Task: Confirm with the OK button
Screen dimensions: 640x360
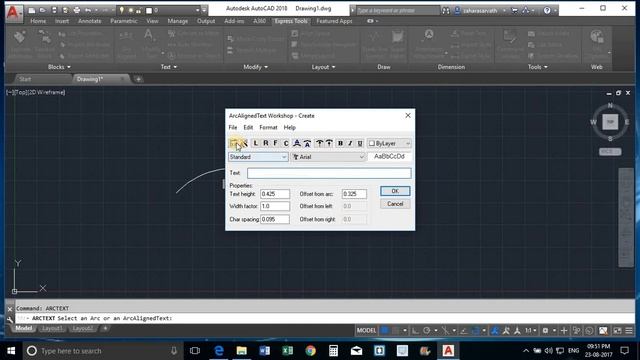Action: click(395, 191)
